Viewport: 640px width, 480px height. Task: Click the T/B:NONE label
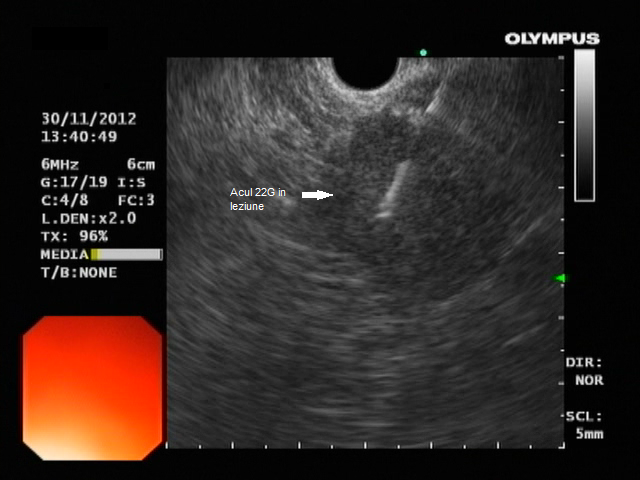[x=79, y=273]
